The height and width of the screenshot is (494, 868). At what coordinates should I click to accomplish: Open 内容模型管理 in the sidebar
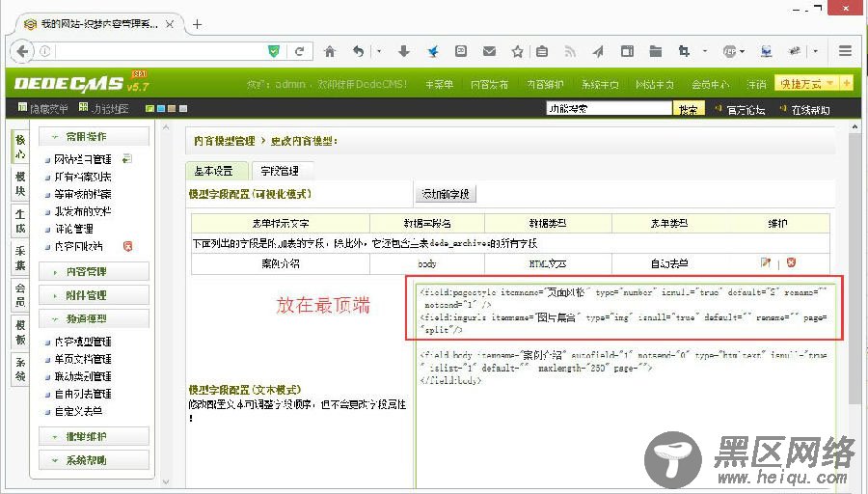(83, 342)
